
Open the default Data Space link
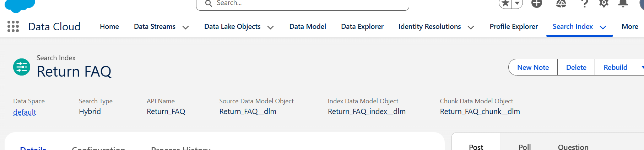[x=25, y=112]
